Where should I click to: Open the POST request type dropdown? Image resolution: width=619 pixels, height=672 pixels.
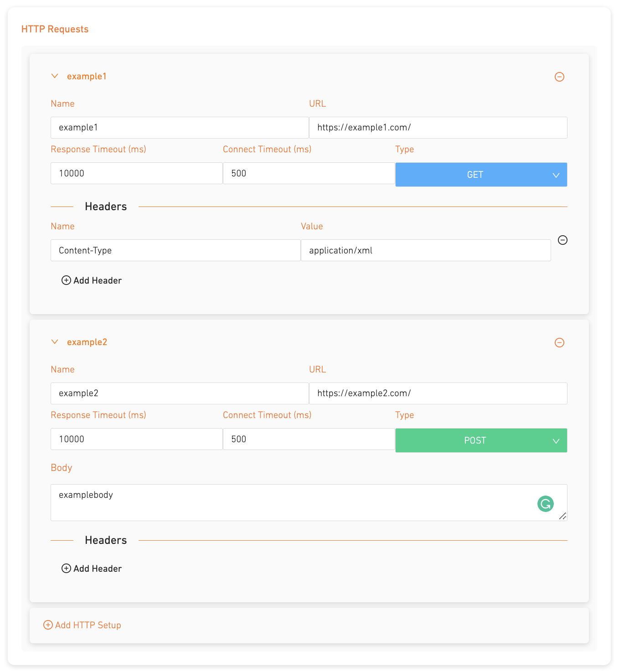coord(481,440)
